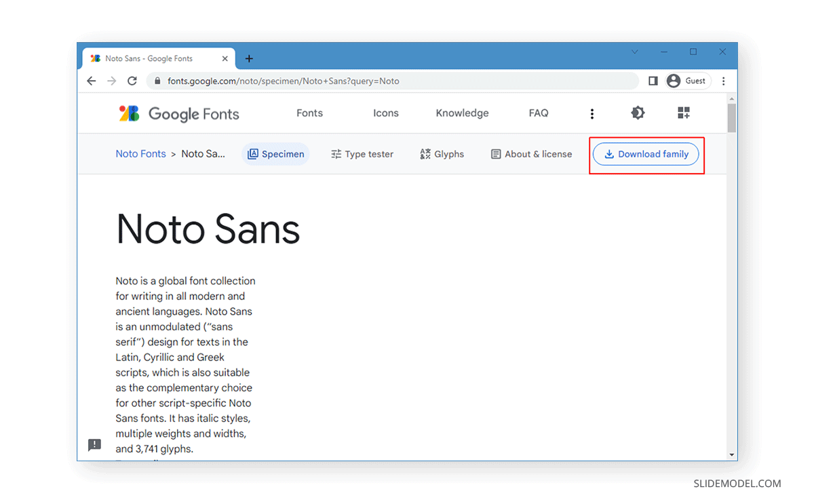Click the browser forward arrow
This screenshot has width=814, height=504.
pyautogui.click(x=112, y=81)
